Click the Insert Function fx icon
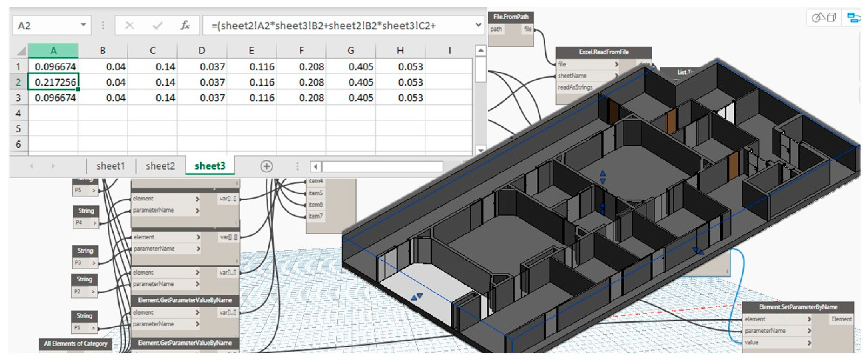The height and width of the screenshot is (362, 868). pyautogui.click(x=185, y=25)
